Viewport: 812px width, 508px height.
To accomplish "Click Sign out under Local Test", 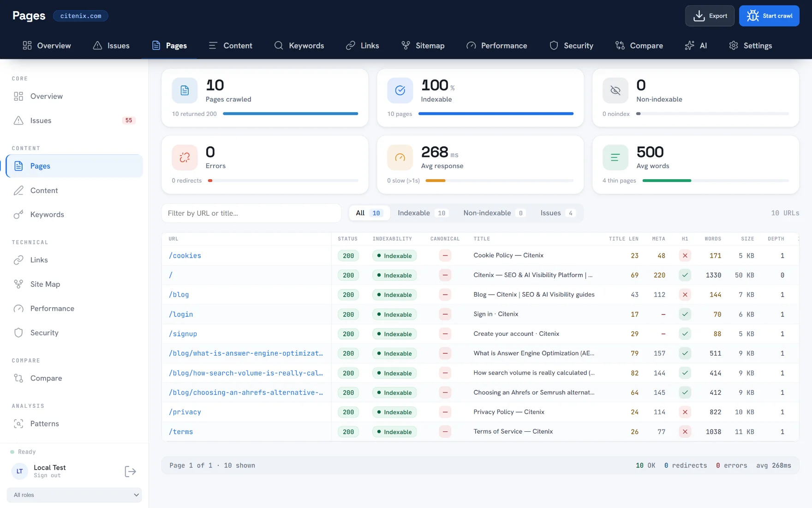I will [x=47, y=476].
